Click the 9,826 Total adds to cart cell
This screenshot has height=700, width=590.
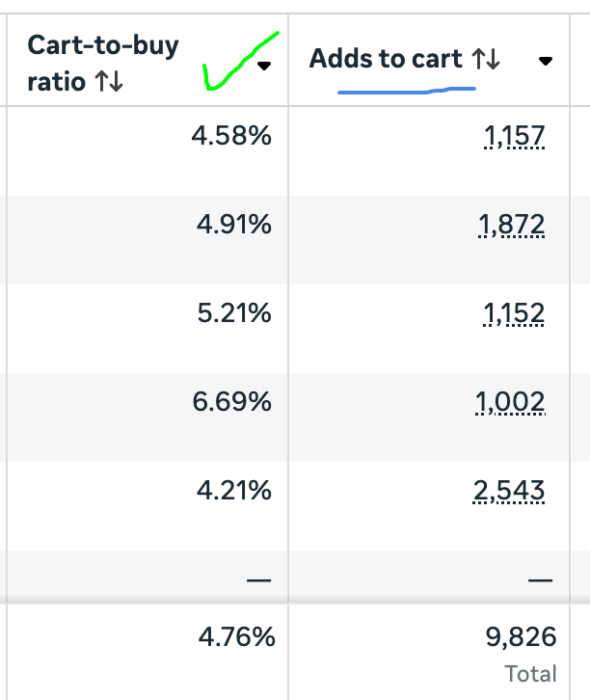521,636
